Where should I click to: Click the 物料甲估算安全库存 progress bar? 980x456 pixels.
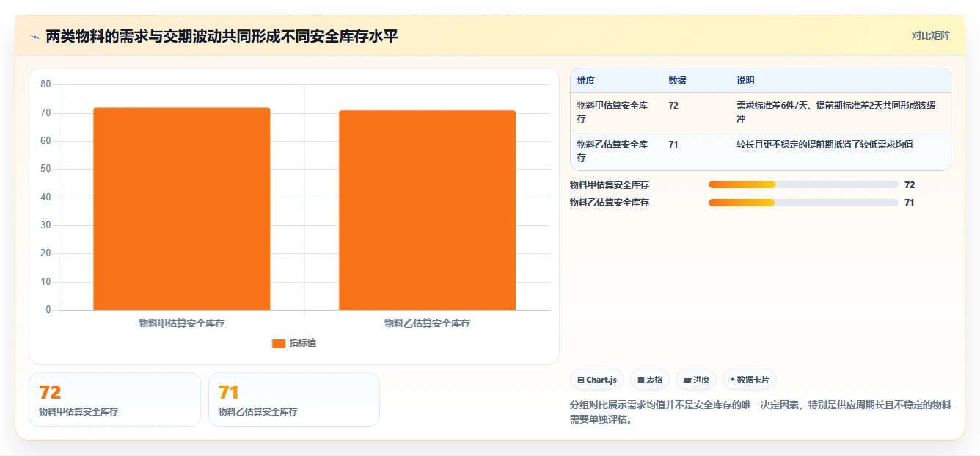coord(803,184)
